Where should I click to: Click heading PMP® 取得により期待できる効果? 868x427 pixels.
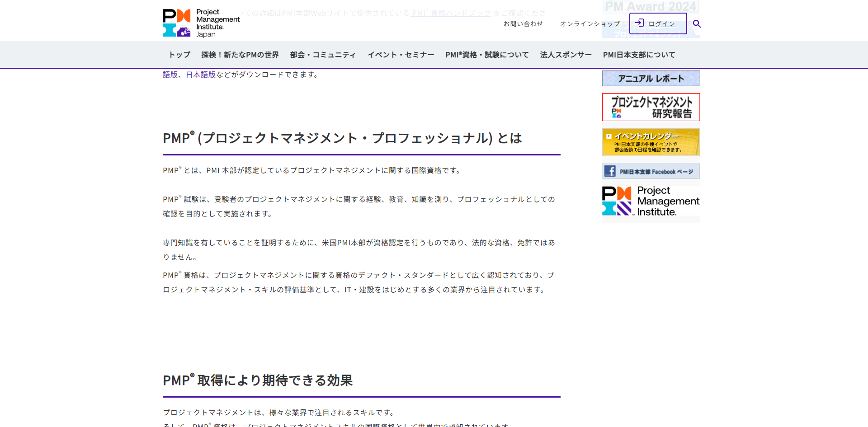(x=258, y=380)
